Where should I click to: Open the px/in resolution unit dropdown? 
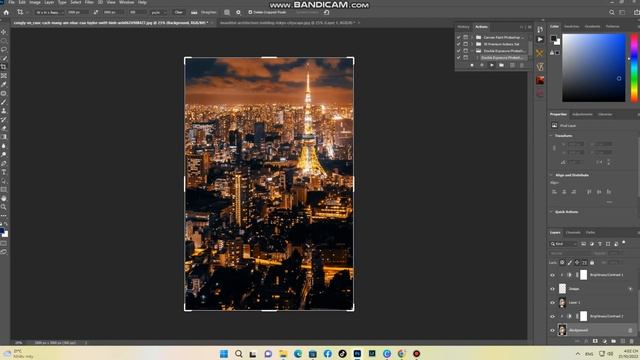[158, 12]
